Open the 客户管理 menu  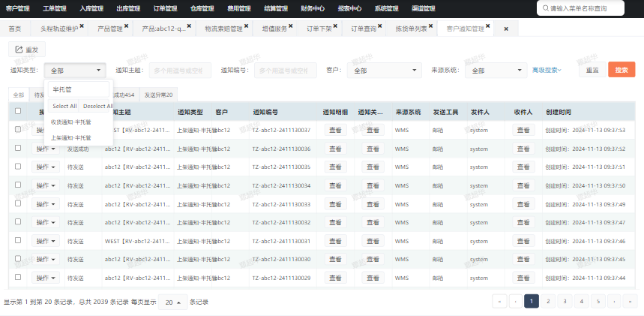pos(18,8)
